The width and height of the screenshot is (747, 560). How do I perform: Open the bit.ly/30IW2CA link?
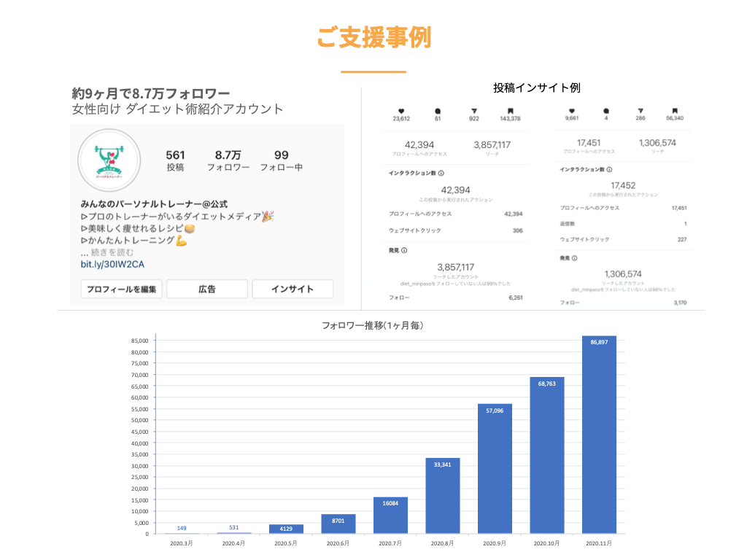click(112, 264)
